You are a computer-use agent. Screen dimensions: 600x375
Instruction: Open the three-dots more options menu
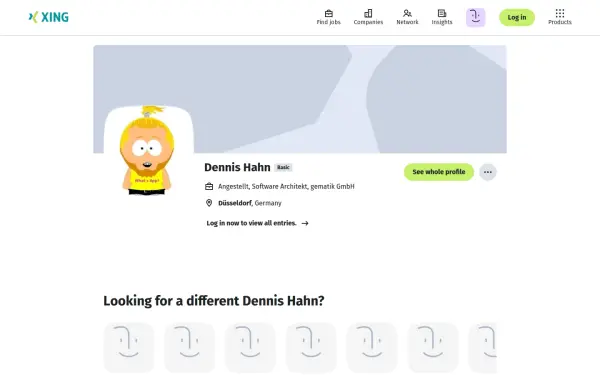(488, 172)
